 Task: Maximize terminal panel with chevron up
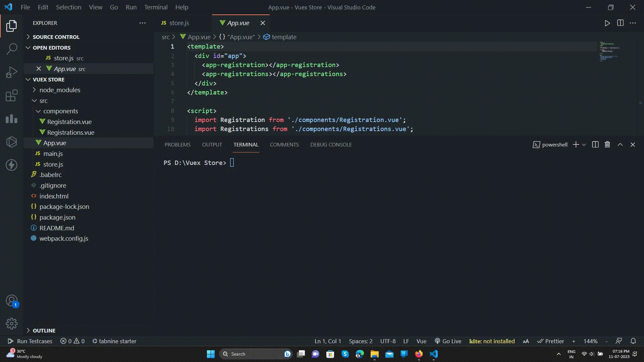point(620,144)
